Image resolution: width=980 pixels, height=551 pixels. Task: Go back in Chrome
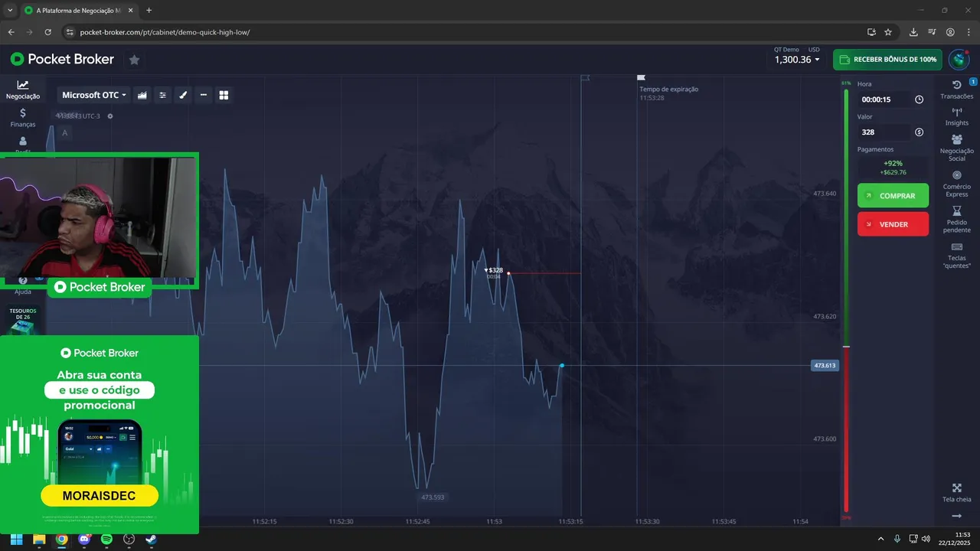tap(11, 32)
